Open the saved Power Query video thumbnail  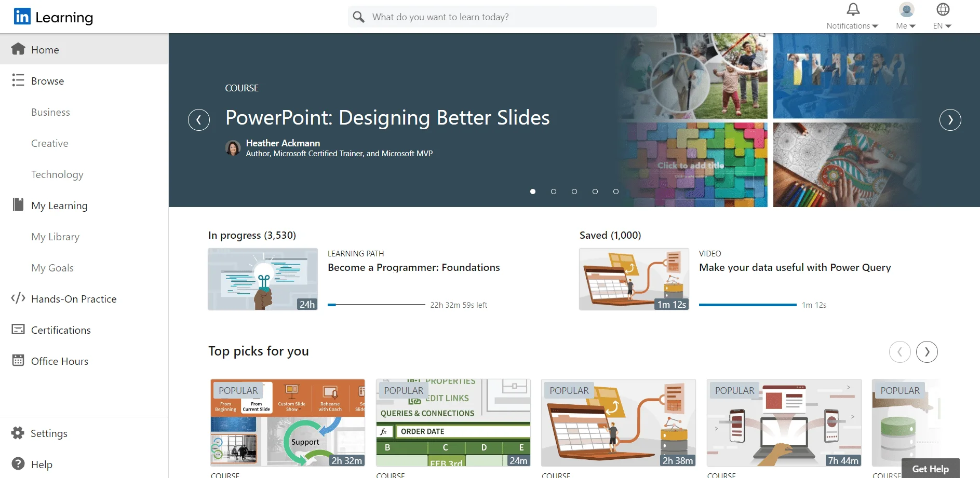pos(634,279)
